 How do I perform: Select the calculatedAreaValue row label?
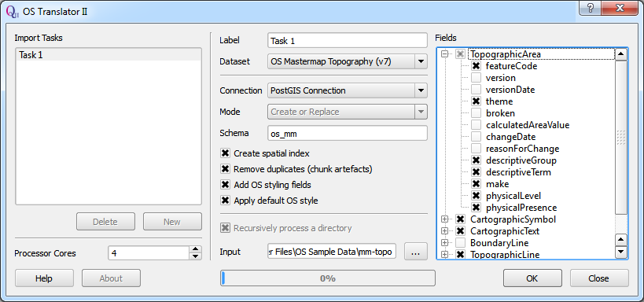[528, 125]
